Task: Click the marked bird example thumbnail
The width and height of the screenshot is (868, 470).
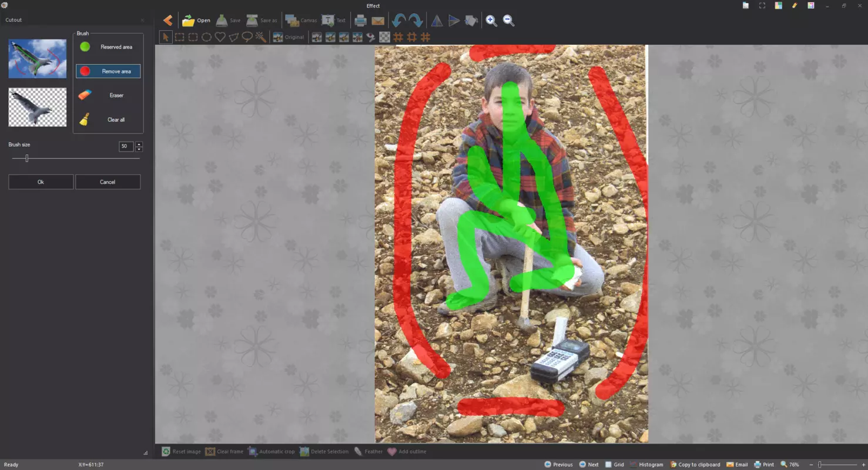Action: tap(38, 59)
